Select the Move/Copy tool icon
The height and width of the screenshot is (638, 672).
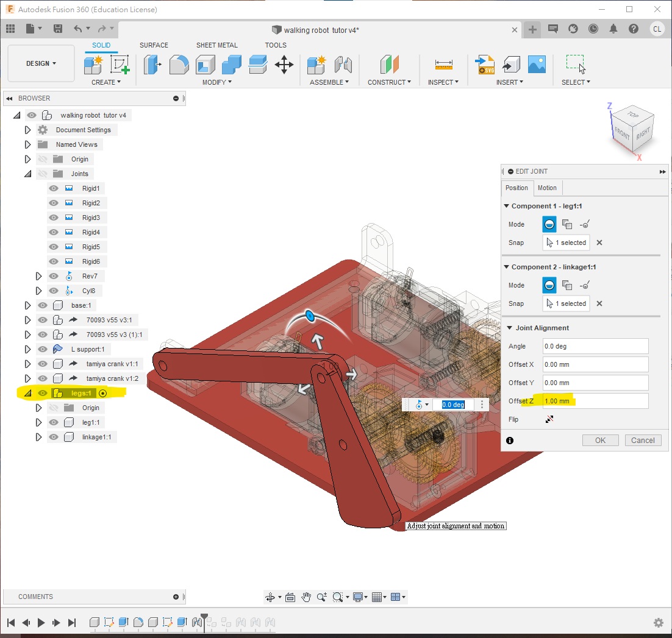click(x=284, y=64)
